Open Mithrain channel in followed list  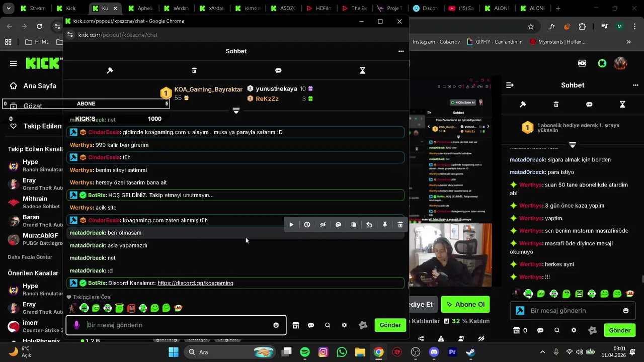pyautogui.click(x=35, y=203)
